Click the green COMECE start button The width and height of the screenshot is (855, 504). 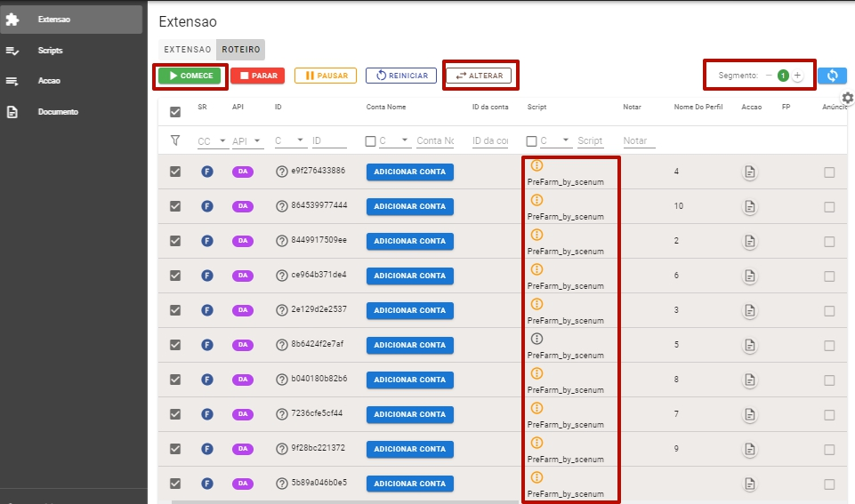pyautogui.click(x=190, y=76)
